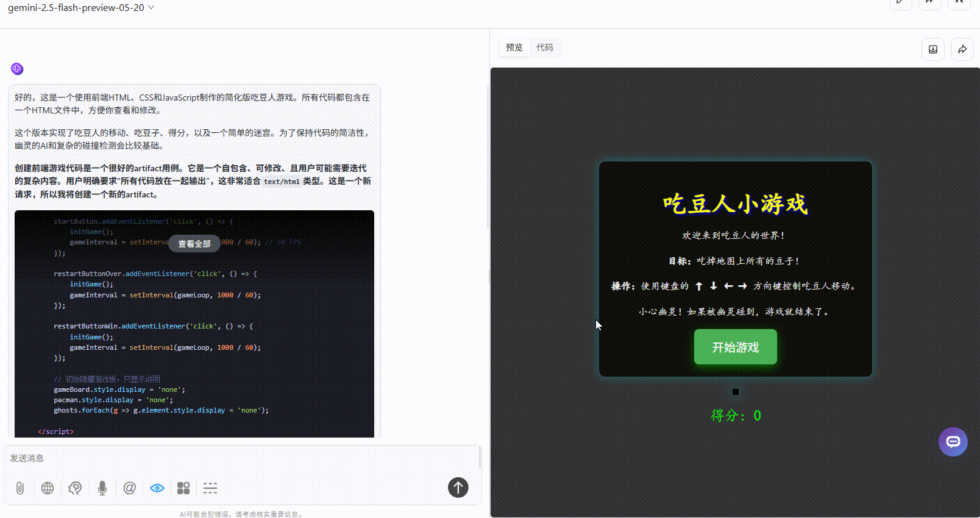Click the 查看全部 button on code block
The height and width of the screenshot is (518, 980).
194,244
